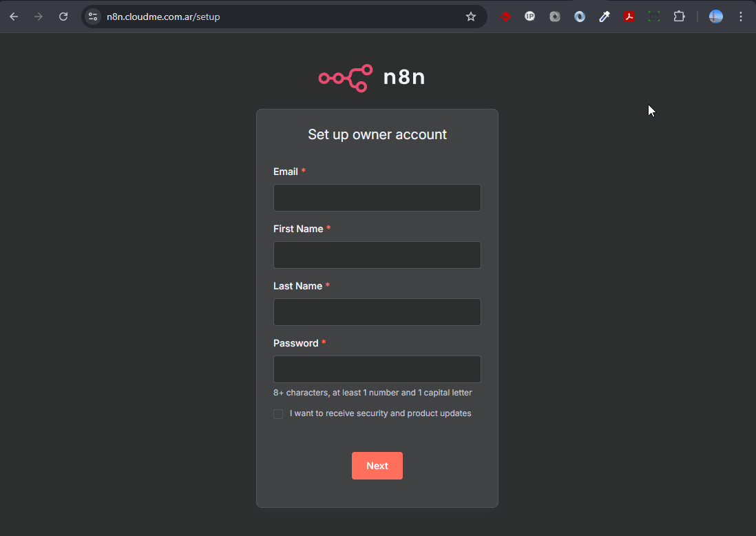The height and width of the screenshot is (536, 756).
Task: Open the Adobe Acrobat PDF extension
Action: coord(629,17)
